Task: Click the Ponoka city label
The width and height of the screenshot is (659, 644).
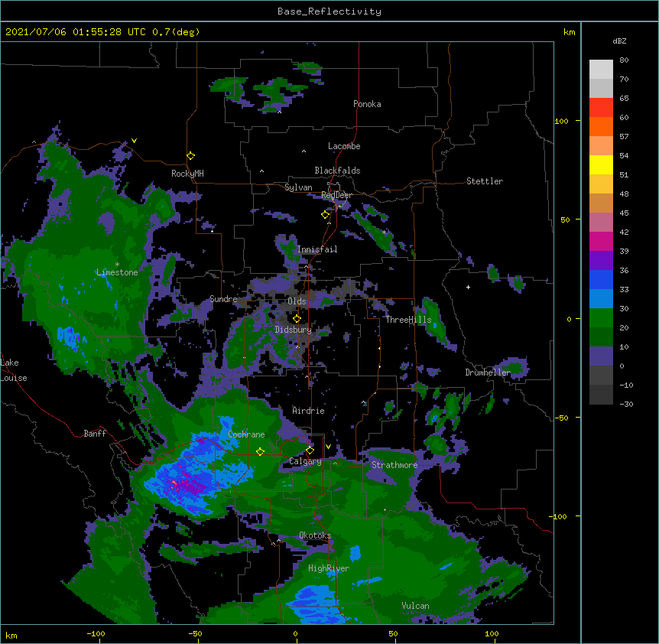Action: [367, 104]
